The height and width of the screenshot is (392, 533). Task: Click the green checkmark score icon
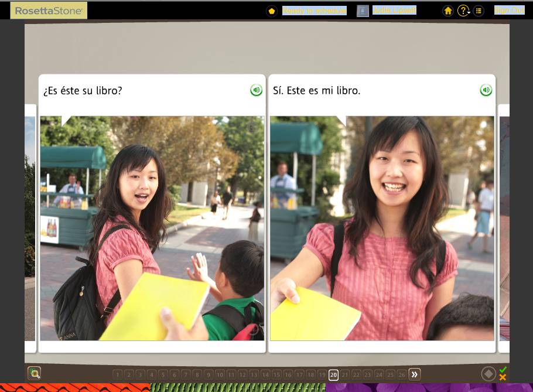click(503, 369)
